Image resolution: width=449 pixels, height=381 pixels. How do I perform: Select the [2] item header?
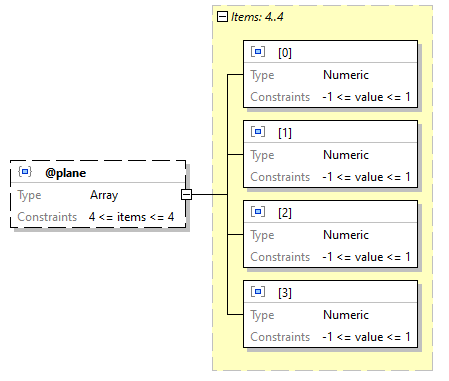click(330, 212)
